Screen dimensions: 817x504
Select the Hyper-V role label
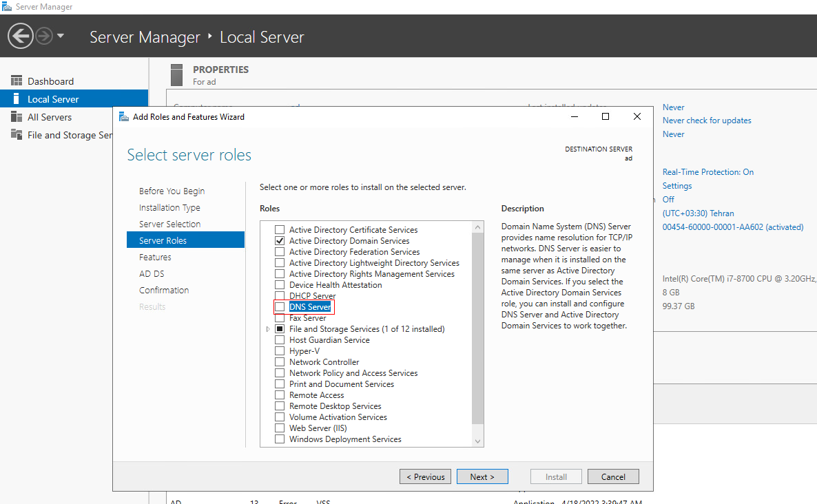tap(304, 351)
